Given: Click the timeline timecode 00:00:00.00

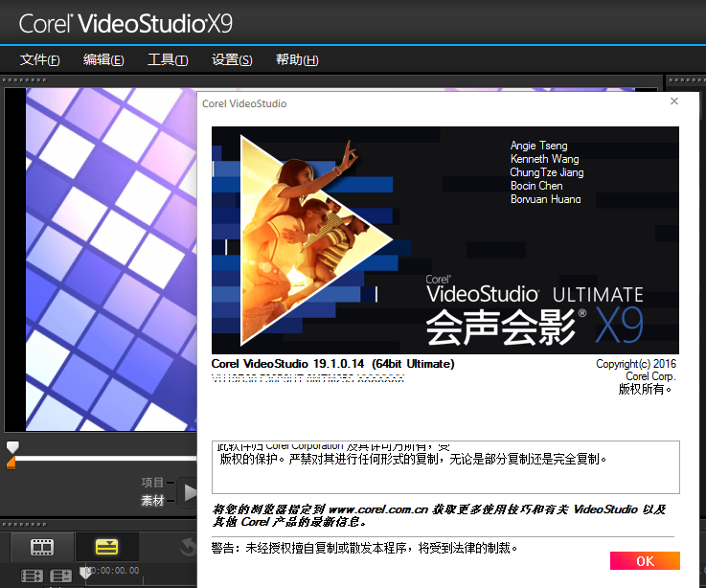Looking at the screenshot, I should tap(114, 571).
